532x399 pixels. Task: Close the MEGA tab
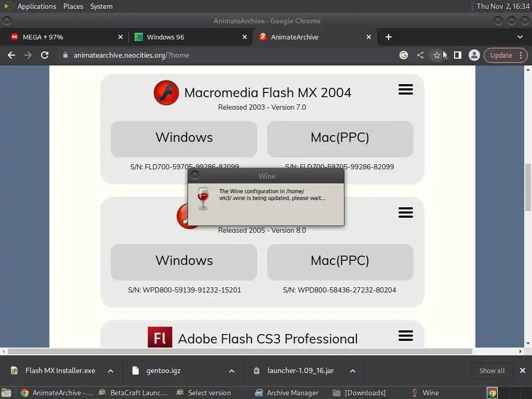pyautogui.click(x=121, y=37)
